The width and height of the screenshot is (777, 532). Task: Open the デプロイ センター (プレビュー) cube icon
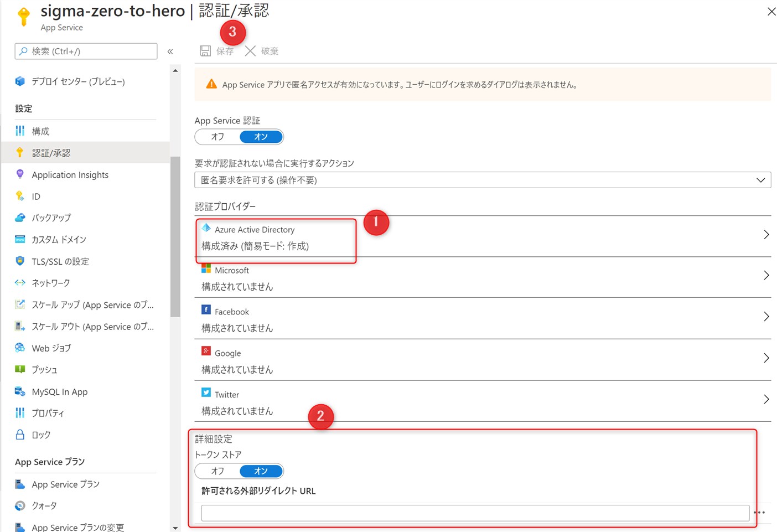(x=20, y=81)
